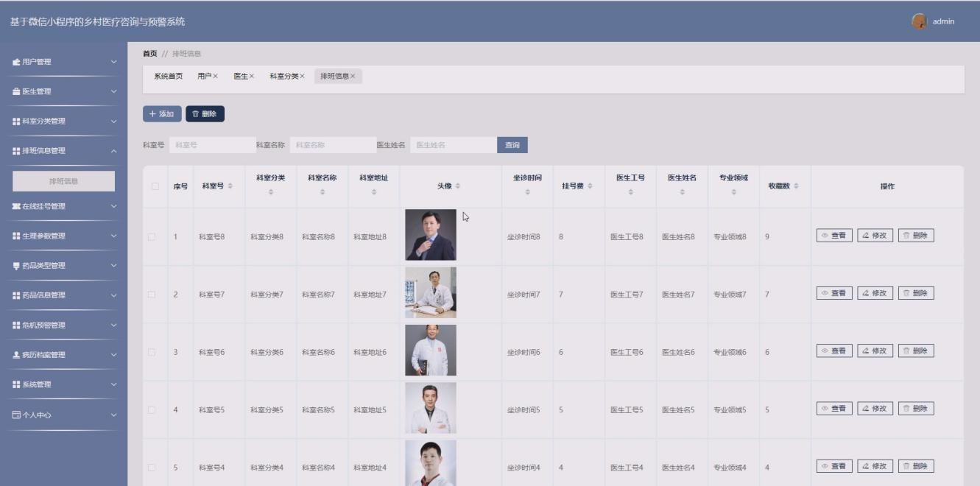
Task: Check the checkbox for row 1
Action: (152, 236)
